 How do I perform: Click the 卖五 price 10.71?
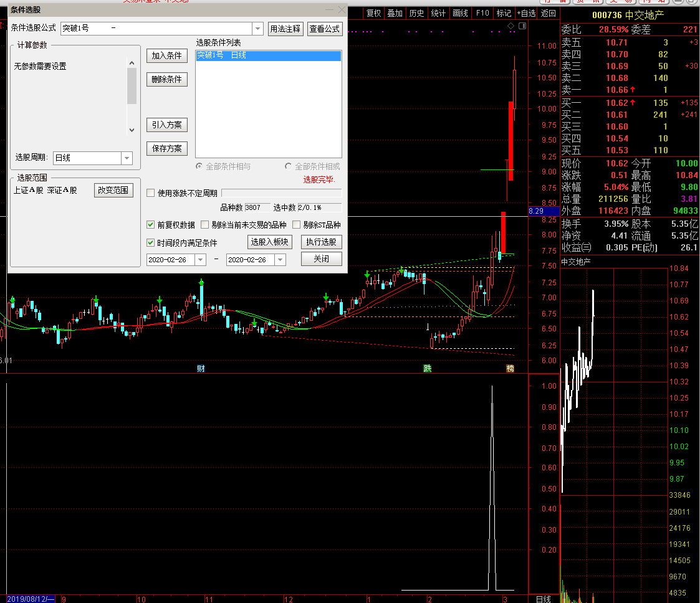[x=617, y=42]
